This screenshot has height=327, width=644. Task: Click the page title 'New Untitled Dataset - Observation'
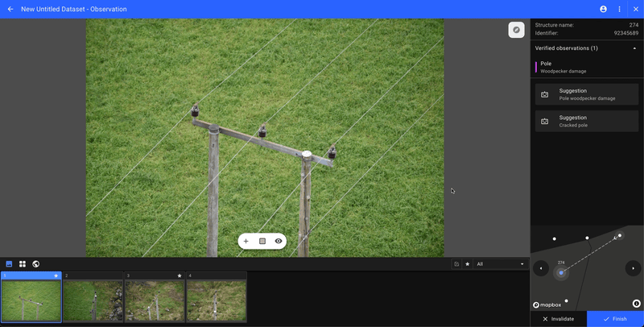click(x=74, y=9)
